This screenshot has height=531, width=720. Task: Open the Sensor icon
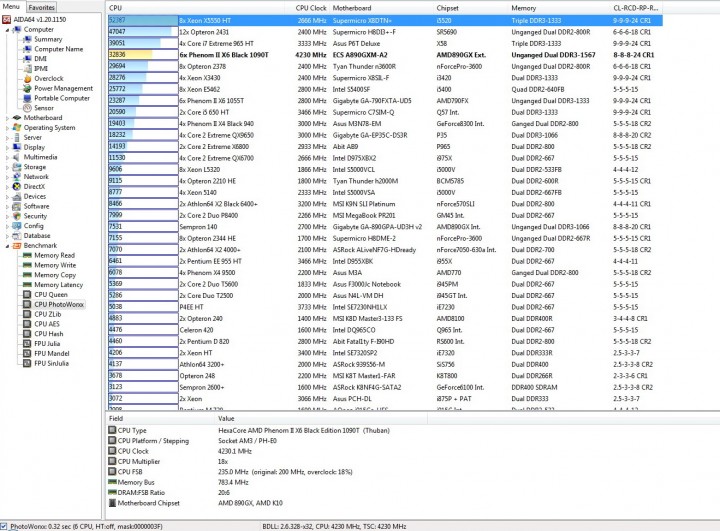coord(27,107)
